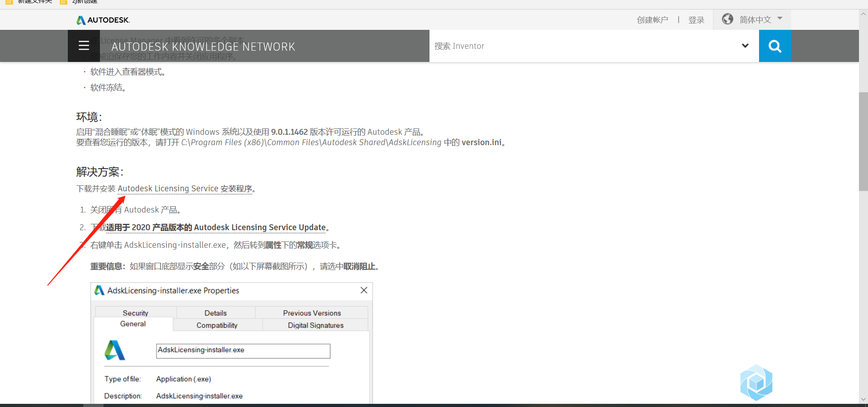Click the 9.0.1.1462 version number text
This screenshot has height=407, width=868.
pyautogui.click(x=289, y=132)
